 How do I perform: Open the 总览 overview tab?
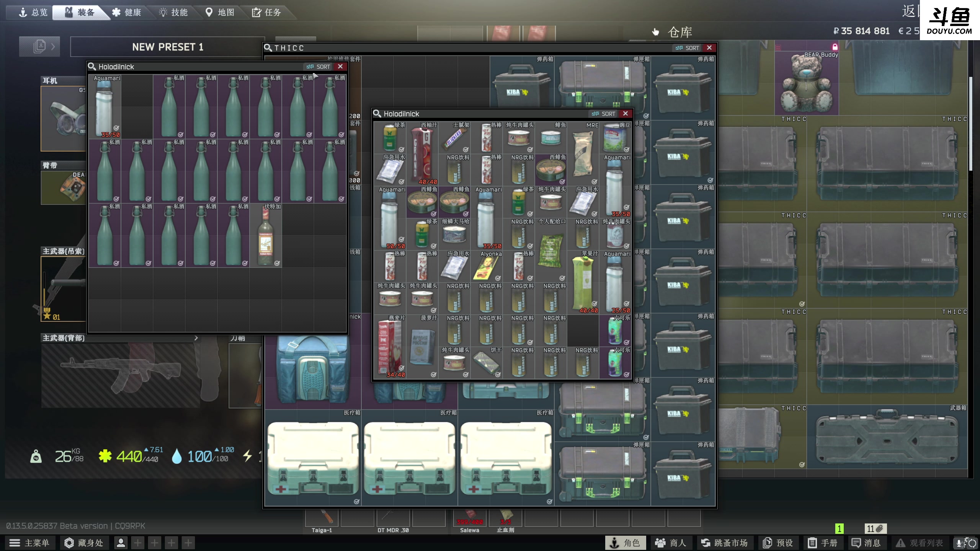pyautogui.click(x=33, y=12)
